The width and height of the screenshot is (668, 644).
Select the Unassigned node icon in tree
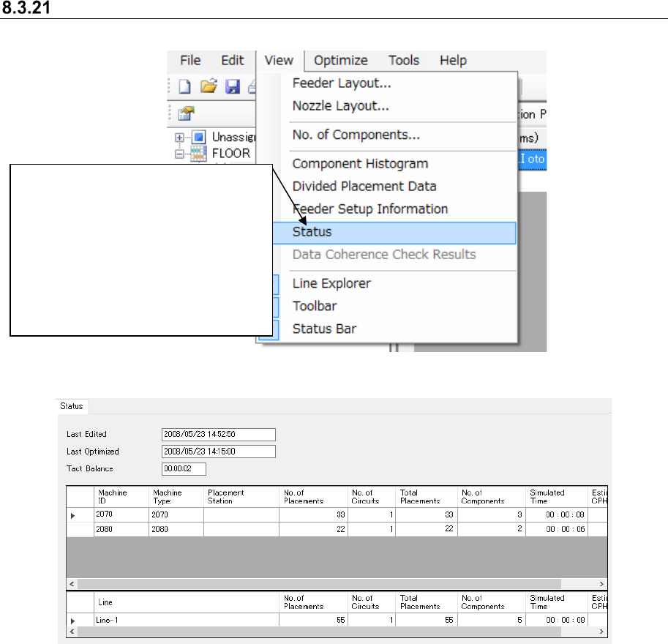[198, 137]
